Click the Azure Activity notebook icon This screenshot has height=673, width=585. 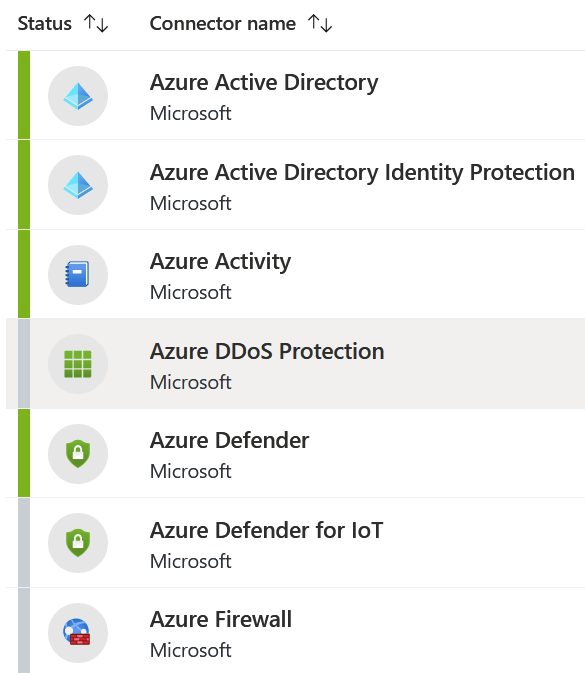pos(78,275)
